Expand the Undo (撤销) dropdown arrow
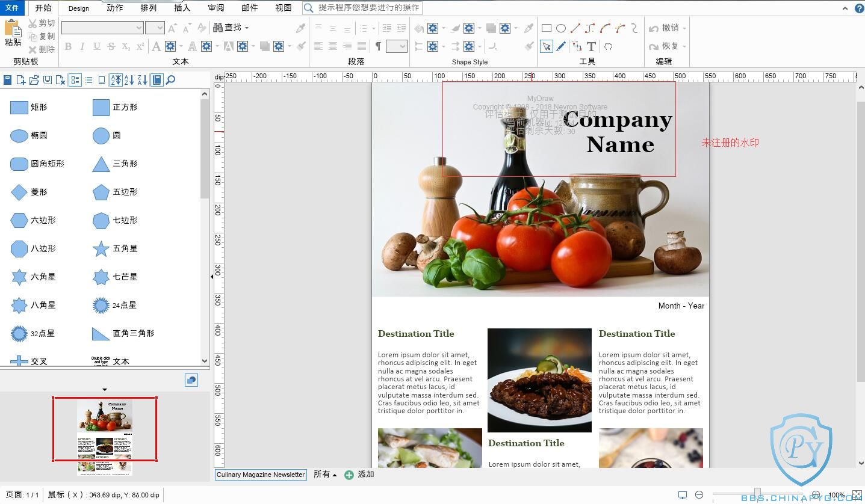 tap(684, 28)
